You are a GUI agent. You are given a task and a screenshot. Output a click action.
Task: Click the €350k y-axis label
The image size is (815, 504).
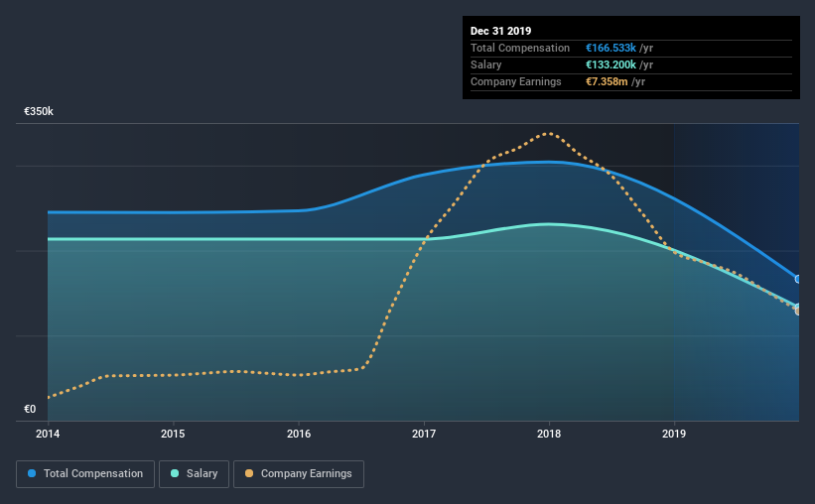(x=39, y=111)
